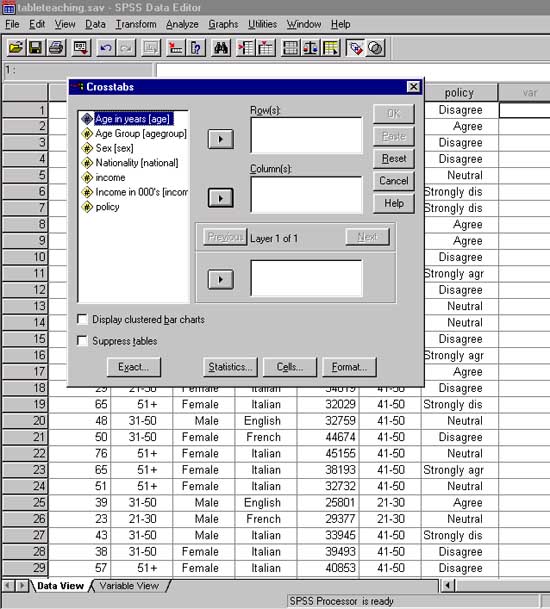Screen dimensions: 550x609
Task: Click the Redo arrow icon
Action: click(x=126, y=48)
